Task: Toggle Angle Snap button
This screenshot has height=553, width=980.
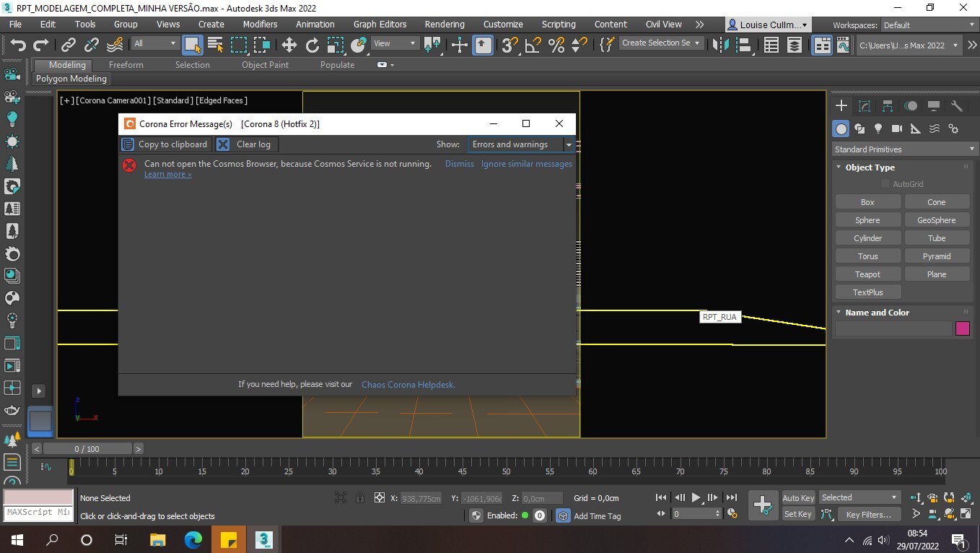Action: pos(533,45)
